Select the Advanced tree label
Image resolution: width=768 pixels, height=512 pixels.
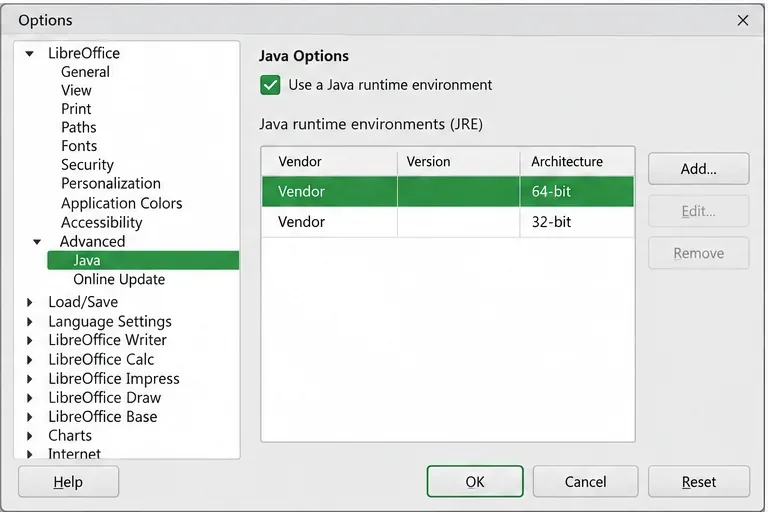93,242
